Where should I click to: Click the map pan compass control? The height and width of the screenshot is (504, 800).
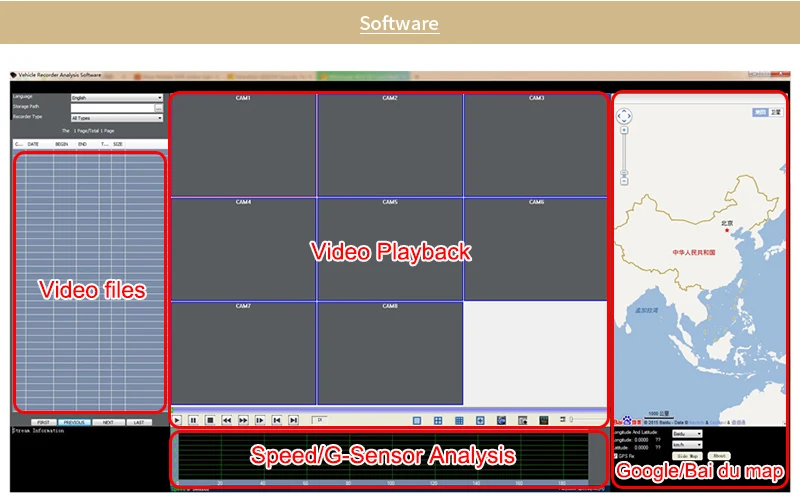(624, 116)
